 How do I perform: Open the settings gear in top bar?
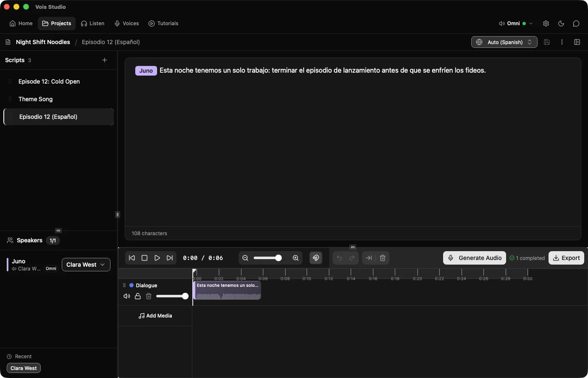[x=546, y=24]
